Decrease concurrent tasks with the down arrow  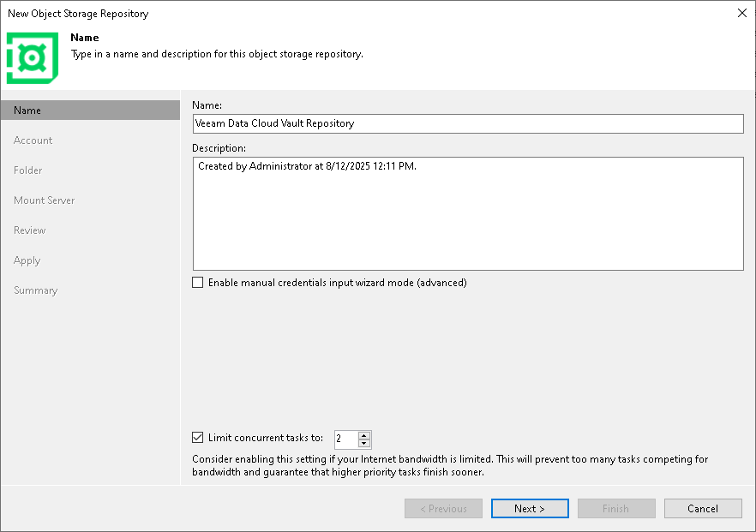pyautogui.click(x=364, y=444)
